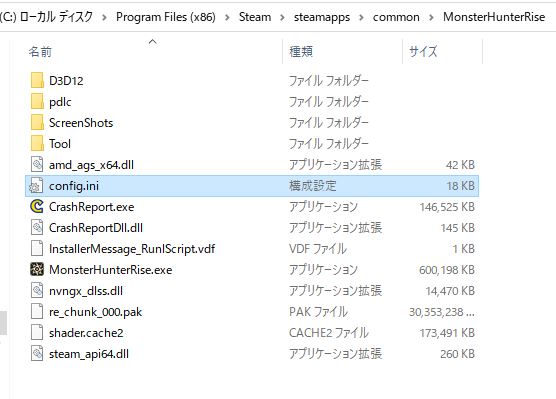Select steam_api64.dll file name
556x399 pixels.
[x=89, y=354]
